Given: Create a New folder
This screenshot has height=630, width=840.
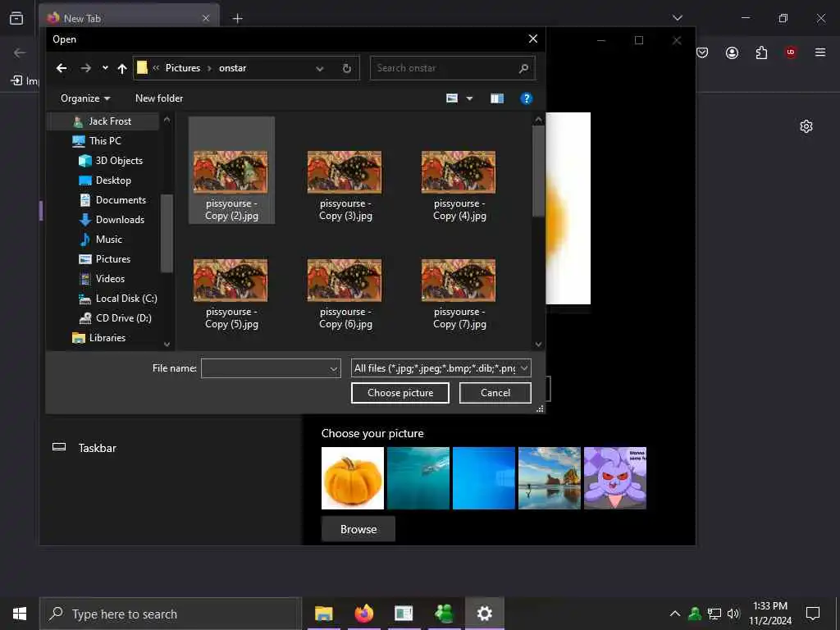Looking at the screenshot, I should 159,98.
